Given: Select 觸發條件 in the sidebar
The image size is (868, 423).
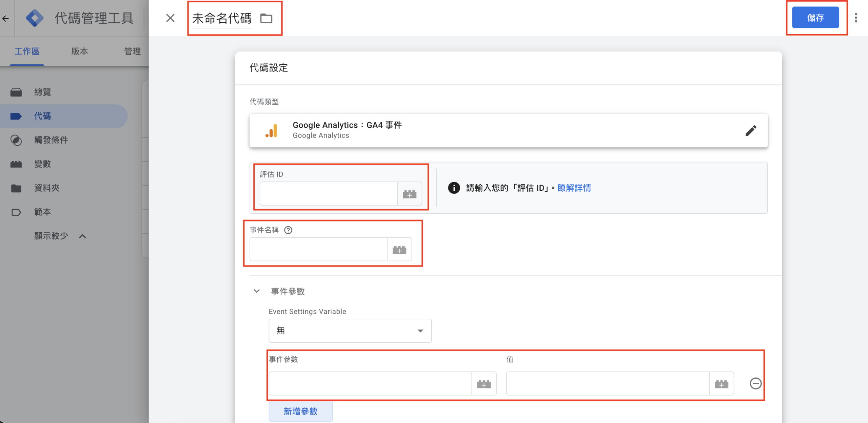Looking at the screenshot, I should click(x=51, y=140).
